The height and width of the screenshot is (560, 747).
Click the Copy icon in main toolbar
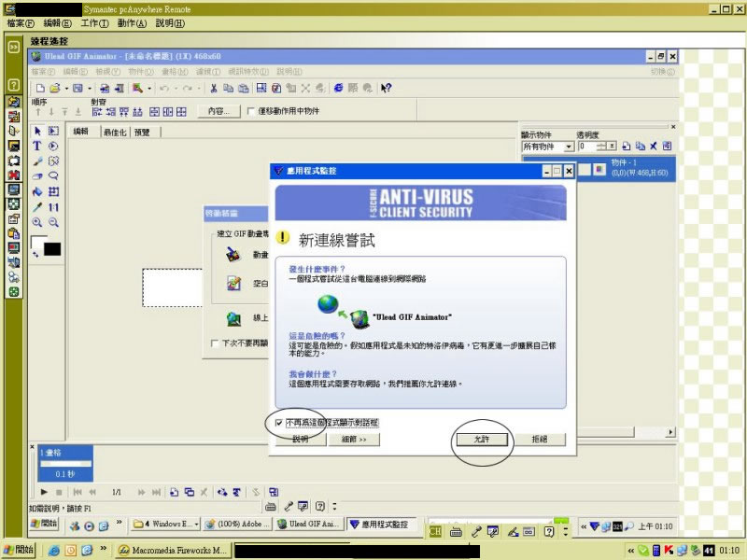point(228,88)
